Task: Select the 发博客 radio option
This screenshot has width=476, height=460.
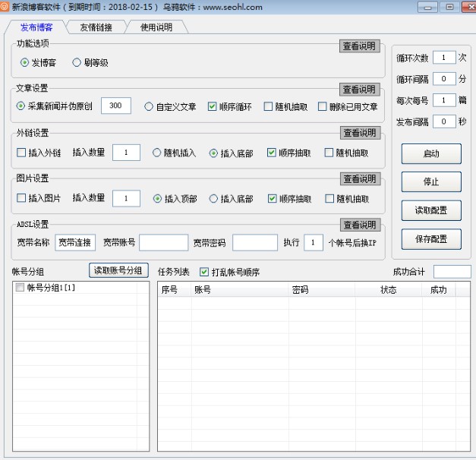Action: coord(24,63)
